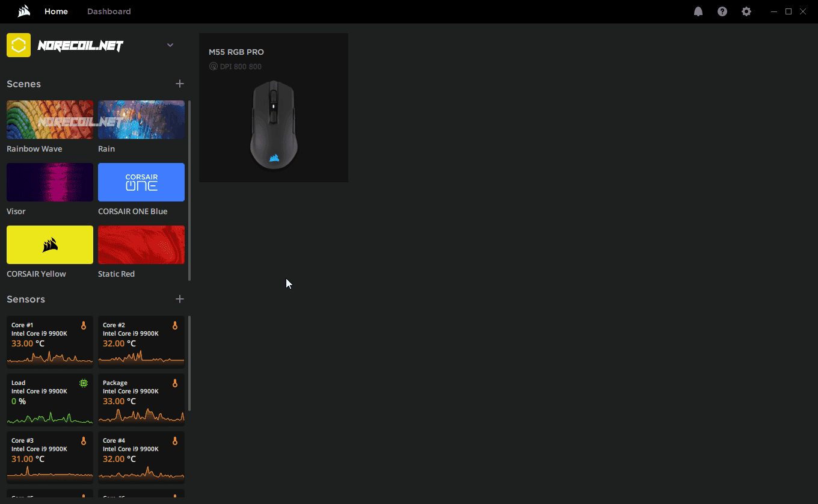Click the Sensors section heading
This screenshot has height=504, width=818.
tap(26, 299)
